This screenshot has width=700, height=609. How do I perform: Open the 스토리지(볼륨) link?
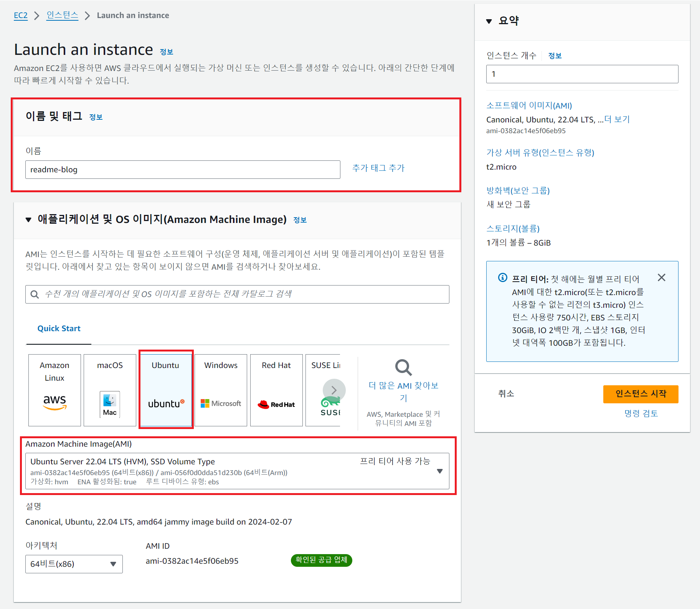(x=513, y=229)
